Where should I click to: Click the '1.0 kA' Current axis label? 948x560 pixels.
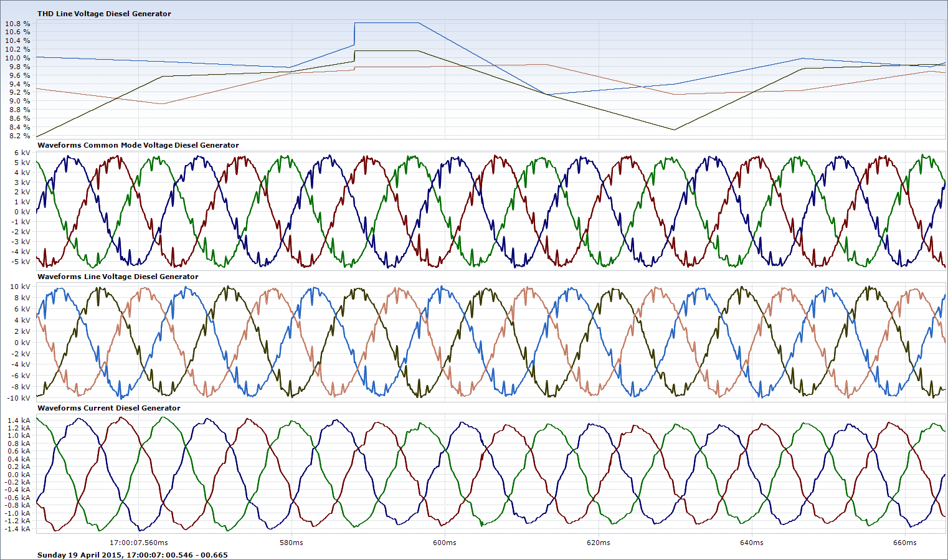pyautogui.click(x=19, y=435)
